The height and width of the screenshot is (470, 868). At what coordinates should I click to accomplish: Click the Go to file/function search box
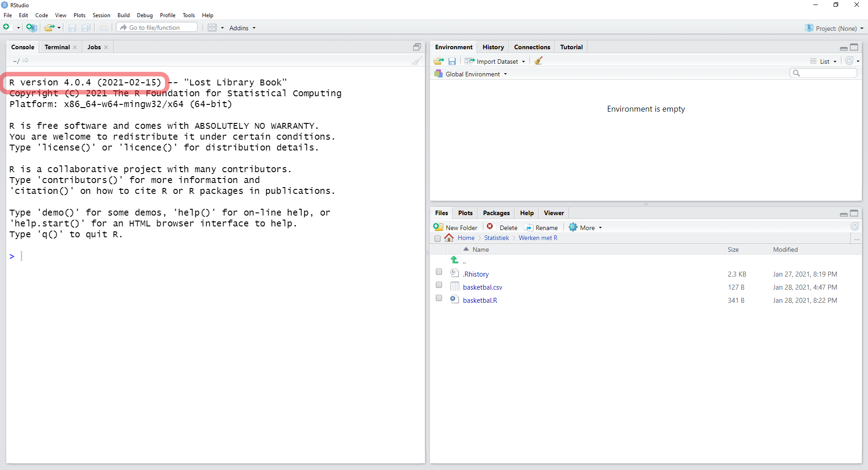click(x=156, y=27)
